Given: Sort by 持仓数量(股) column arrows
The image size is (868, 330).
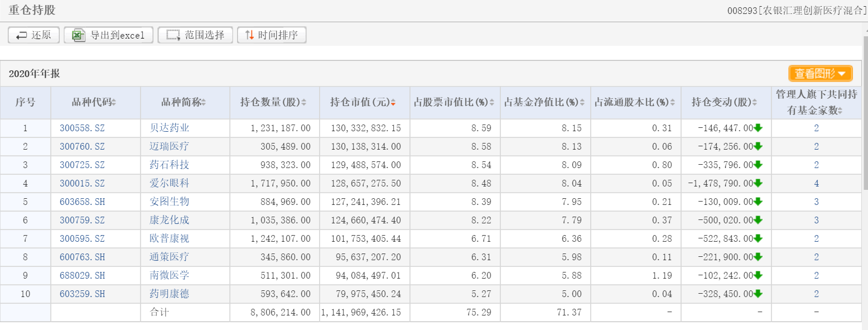Looking at the screenshot, I should click(x=304, y=103).
